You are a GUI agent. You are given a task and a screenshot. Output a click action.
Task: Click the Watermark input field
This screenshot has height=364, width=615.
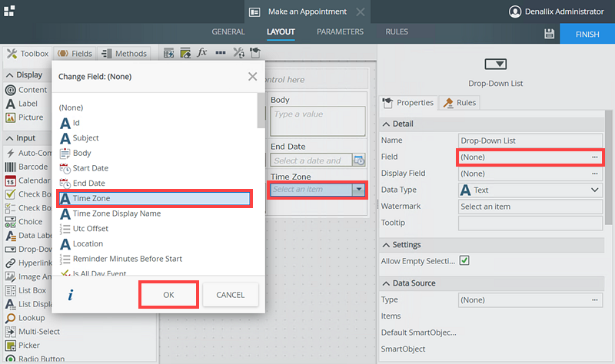(530, 207)
